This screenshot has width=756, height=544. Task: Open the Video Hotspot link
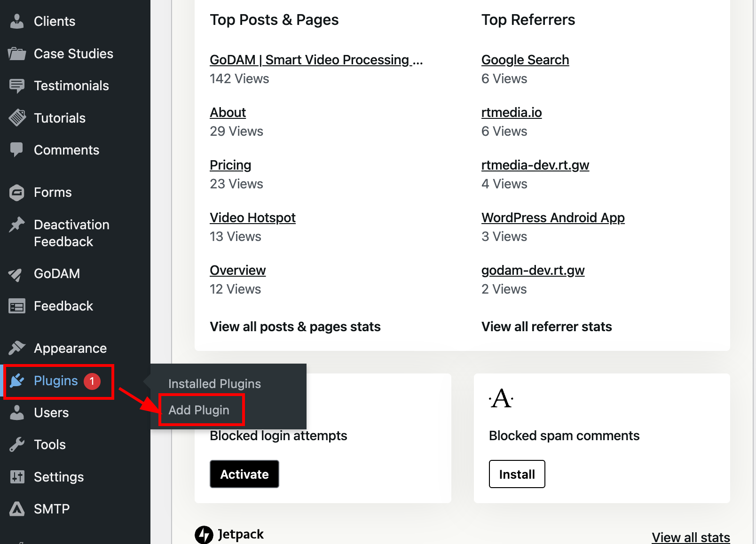pyautogui.click(x=252, y=218)
